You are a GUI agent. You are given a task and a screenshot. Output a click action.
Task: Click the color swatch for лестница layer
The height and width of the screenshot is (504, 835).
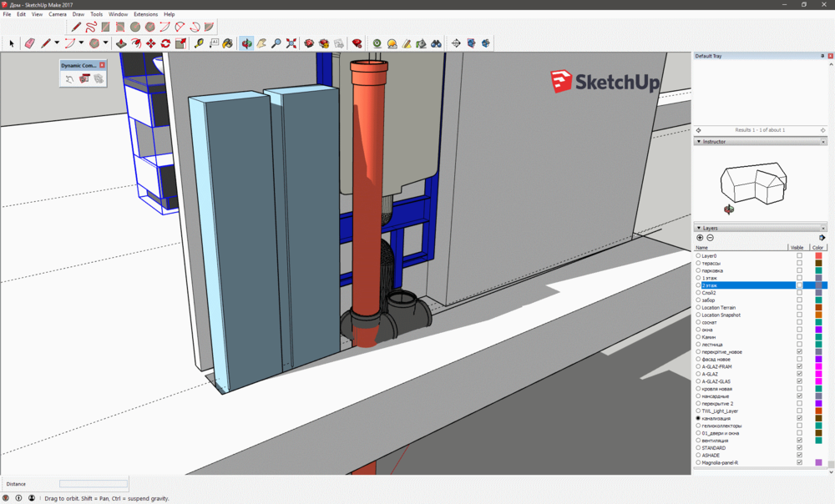coord(818,345)
